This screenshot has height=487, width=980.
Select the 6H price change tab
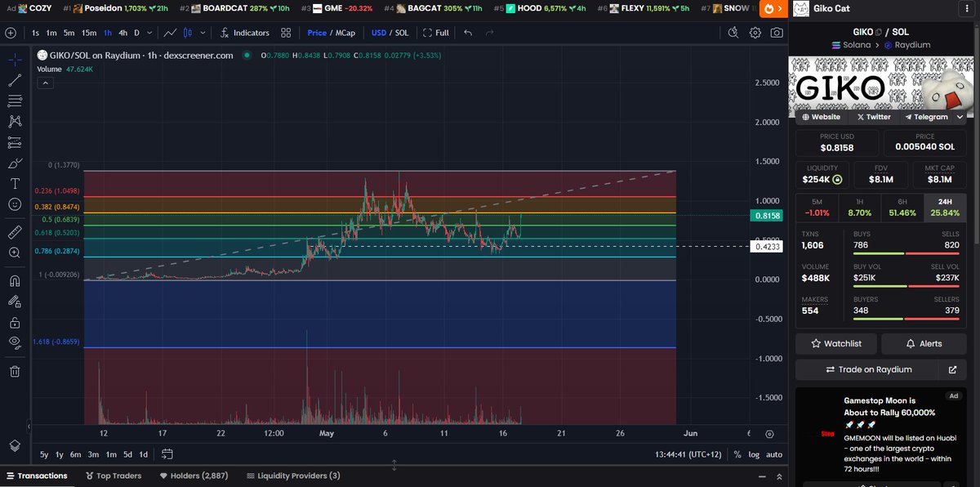(x=902, y=207)
